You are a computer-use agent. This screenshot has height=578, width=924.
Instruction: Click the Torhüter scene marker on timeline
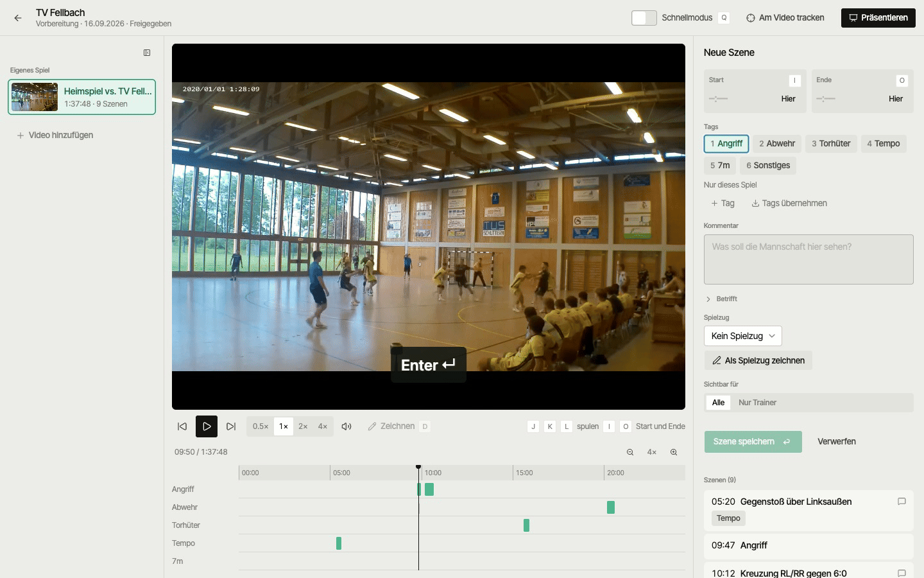[x=526, y=525]
